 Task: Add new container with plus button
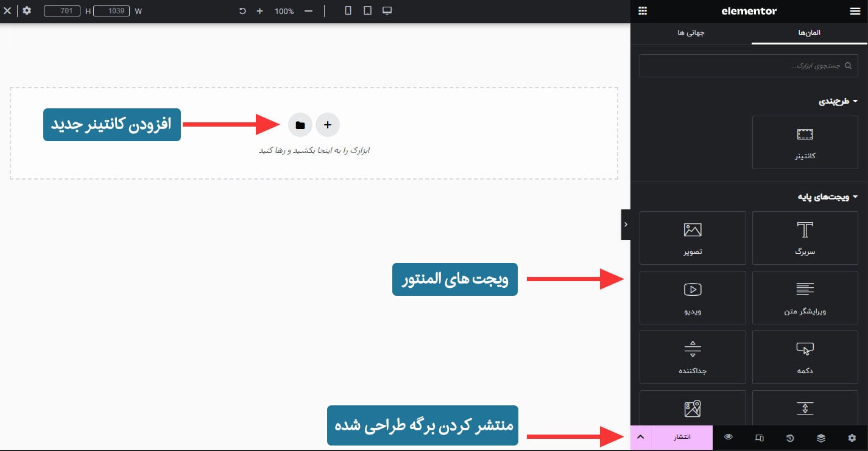pyautogui.click(x=328, y=125)
